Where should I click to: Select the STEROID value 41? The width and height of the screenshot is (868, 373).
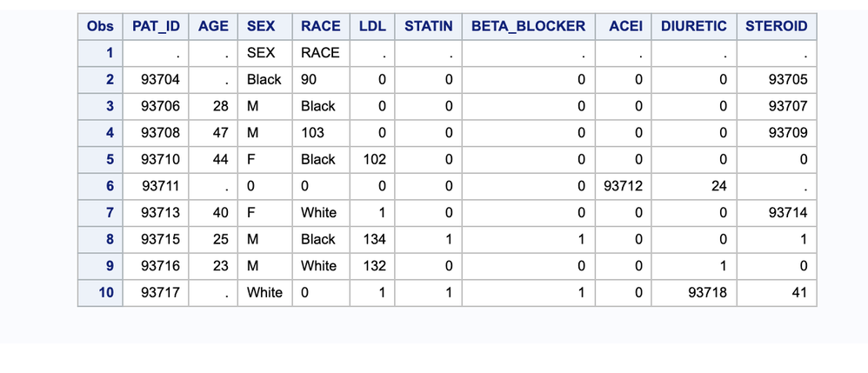[776, 292]
